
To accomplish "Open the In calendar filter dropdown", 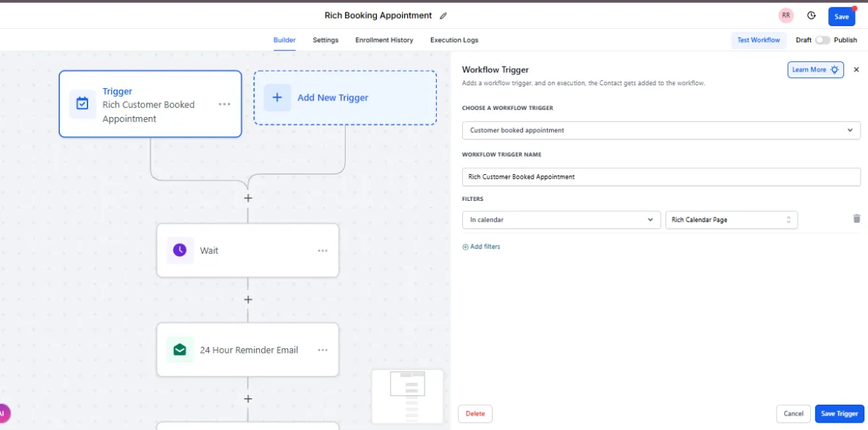I will point(561,220).
